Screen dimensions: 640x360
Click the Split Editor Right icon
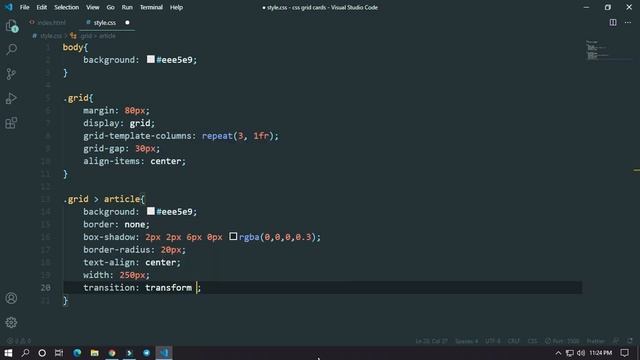613,22
